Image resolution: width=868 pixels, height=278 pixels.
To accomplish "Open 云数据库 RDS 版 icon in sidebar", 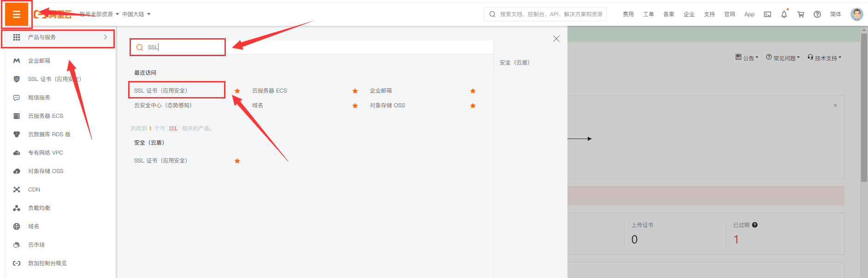I will pos(17,134).
